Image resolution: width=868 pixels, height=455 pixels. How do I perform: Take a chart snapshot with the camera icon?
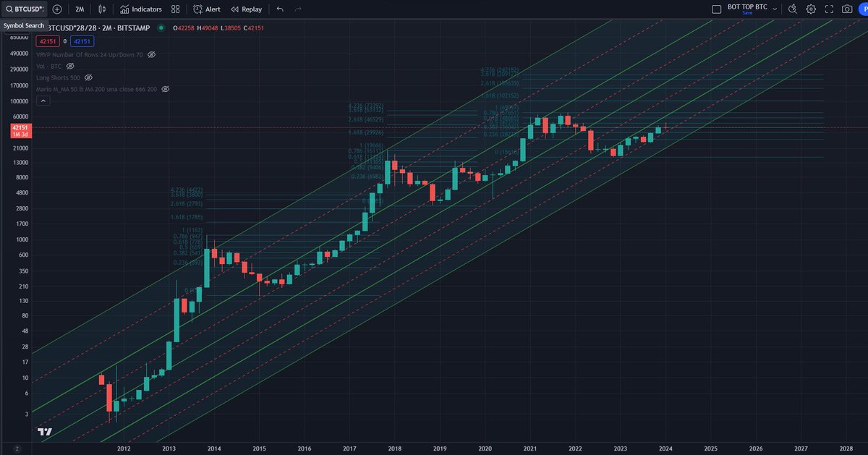point(847,9)
